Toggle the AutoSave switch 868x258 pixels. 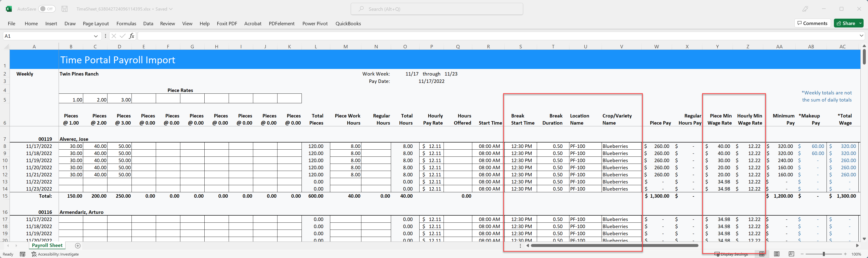(x=47, y=9)
